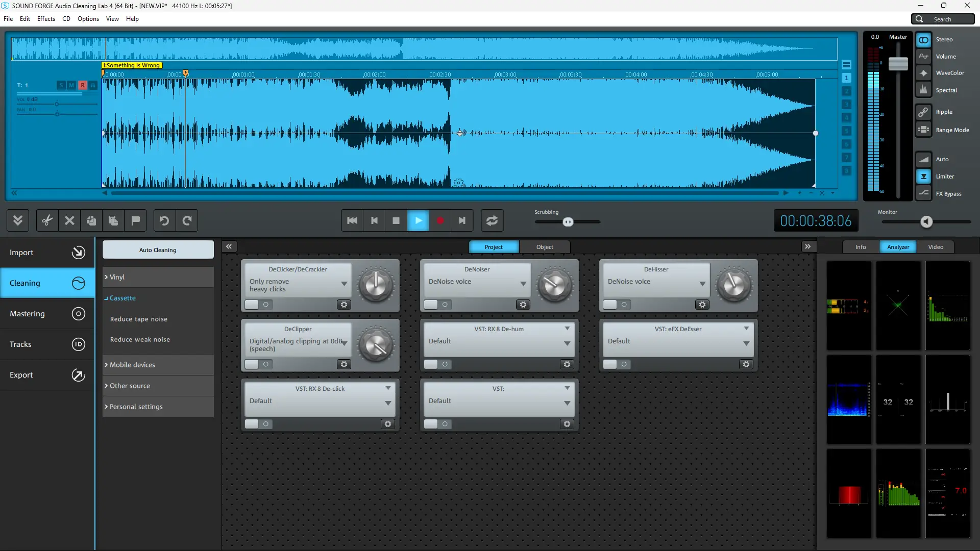Image resolution: width=980 pixels, height=551 pixels.
Task: Click the set marker flag icon
Action: (x=135, y=220)
